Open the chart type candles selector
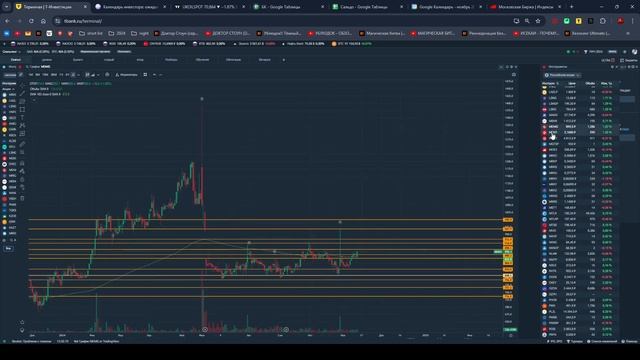This screenshot has width=640, height=360. coord(87,75)
